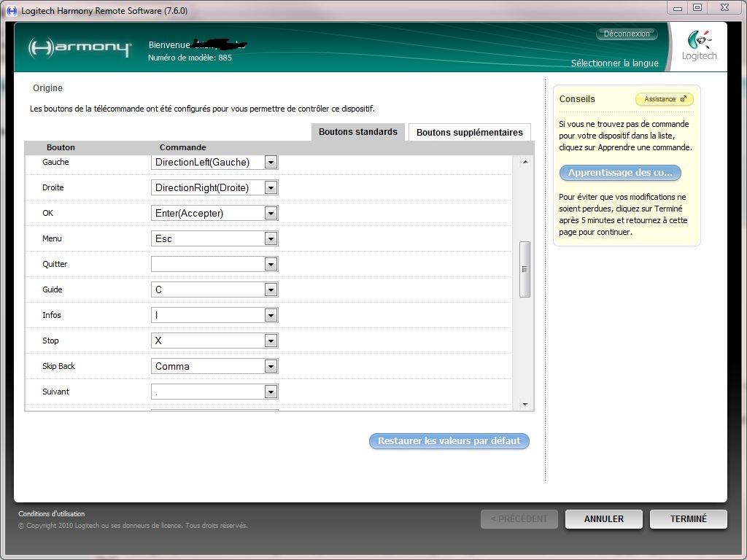Viewport: 747px width, 560px height.
Task: Click the Assistance button
Action: 664,99
